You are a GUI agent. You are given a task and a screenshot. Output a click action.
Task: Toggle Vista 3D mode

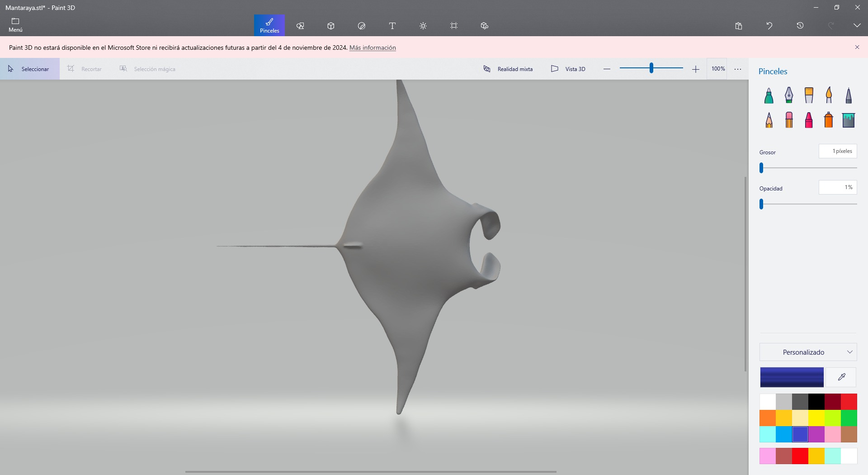(x=568, y=69)
